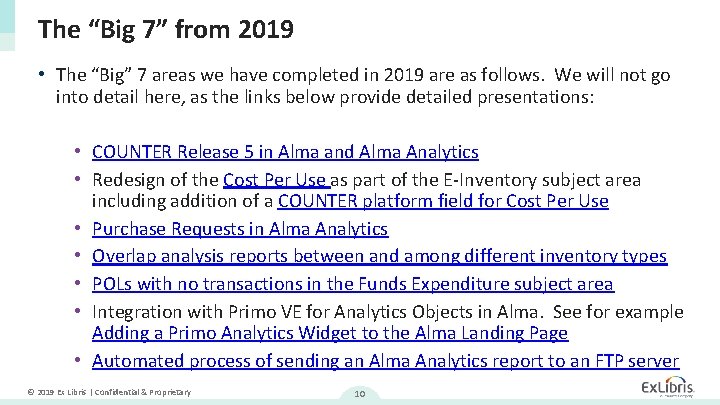The image size is (720, 405).
Task: Follow the Cost Per Use link
Action: tap(276, 180)
